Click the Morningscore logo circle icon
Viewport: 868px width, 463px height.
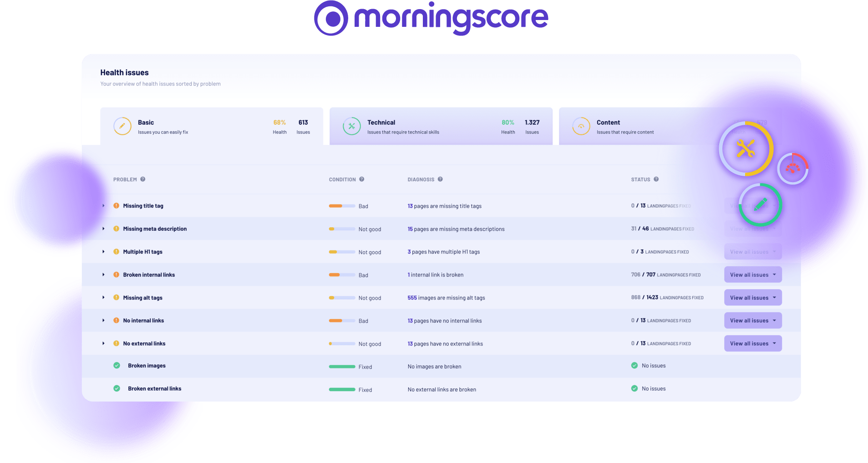coord(331,18)
